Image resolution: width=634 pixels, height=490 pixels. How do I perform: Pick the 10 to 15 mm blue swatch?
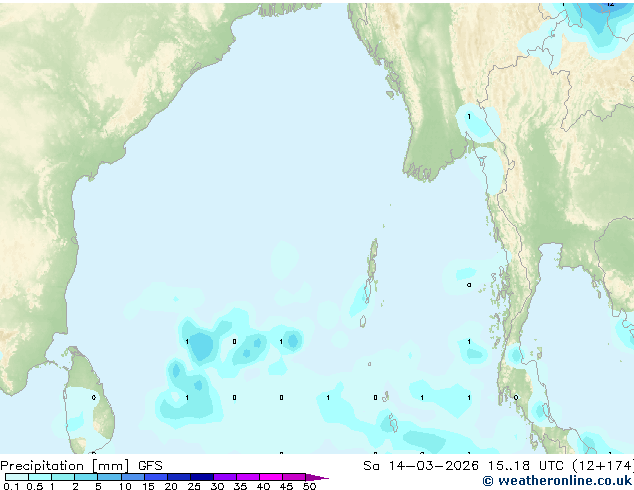coord(132,477)
